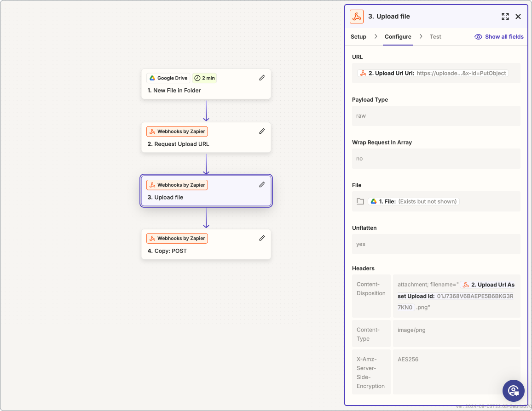
Task: Open the Unflatten dropdown showing yes
Action: [x=436, y=244]
